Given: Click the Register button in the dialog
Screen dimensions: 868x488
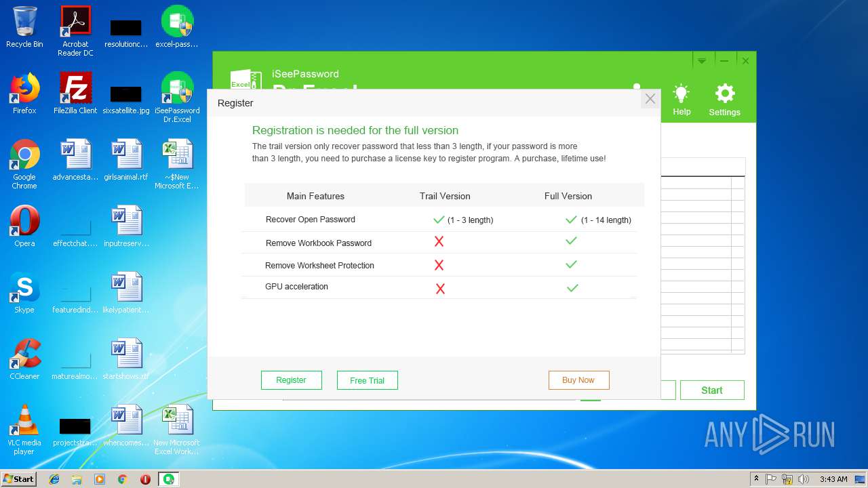Looking at the screenshot, I should [291, 380].
